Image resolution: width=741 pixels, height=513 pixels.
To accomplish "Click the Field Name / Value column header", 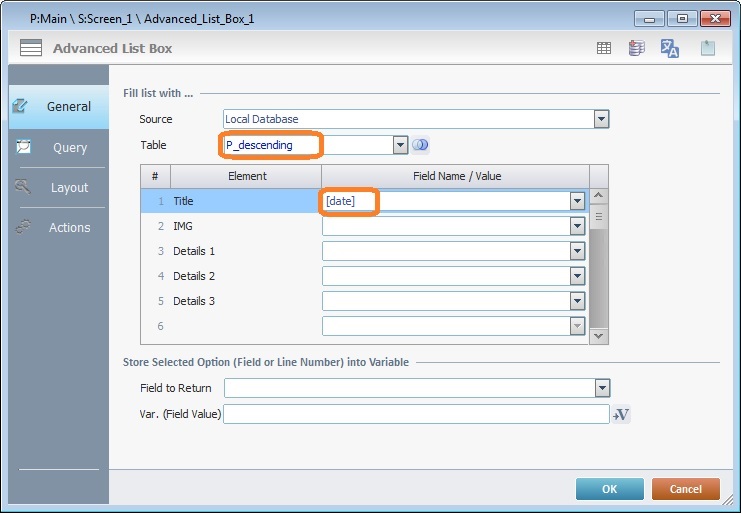I will (456, 176).
